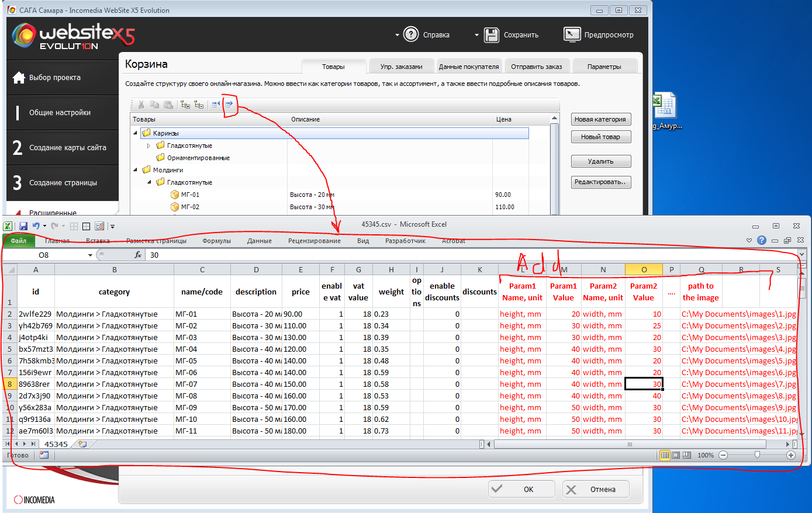Go to Выбор проекта step

click(63, 77)
